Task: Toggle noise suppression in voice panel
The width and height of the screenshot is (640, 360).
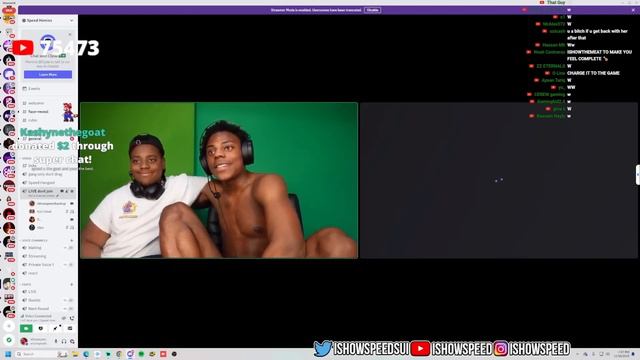Action: 64,318
